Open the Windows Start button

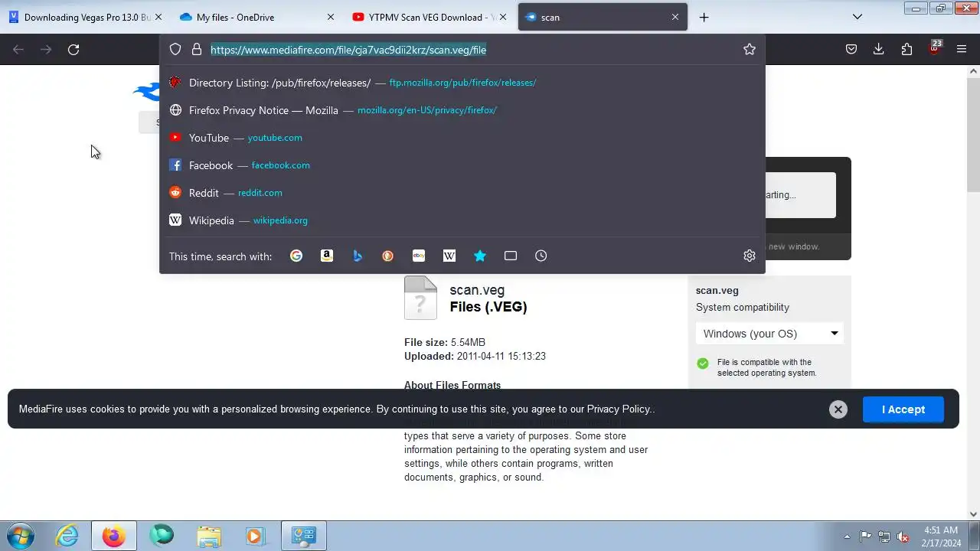(21, 536)
